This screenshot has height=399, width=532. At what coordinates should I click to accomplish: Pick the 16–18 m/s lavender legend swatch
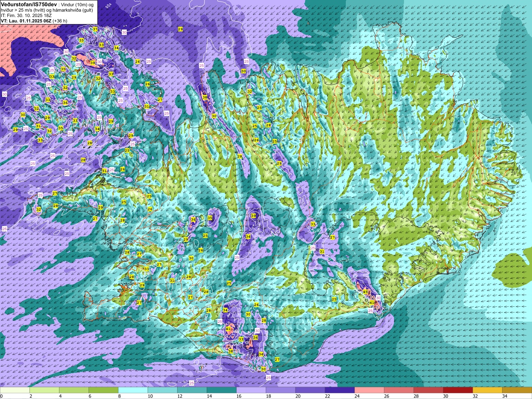[x=251, y=390]
